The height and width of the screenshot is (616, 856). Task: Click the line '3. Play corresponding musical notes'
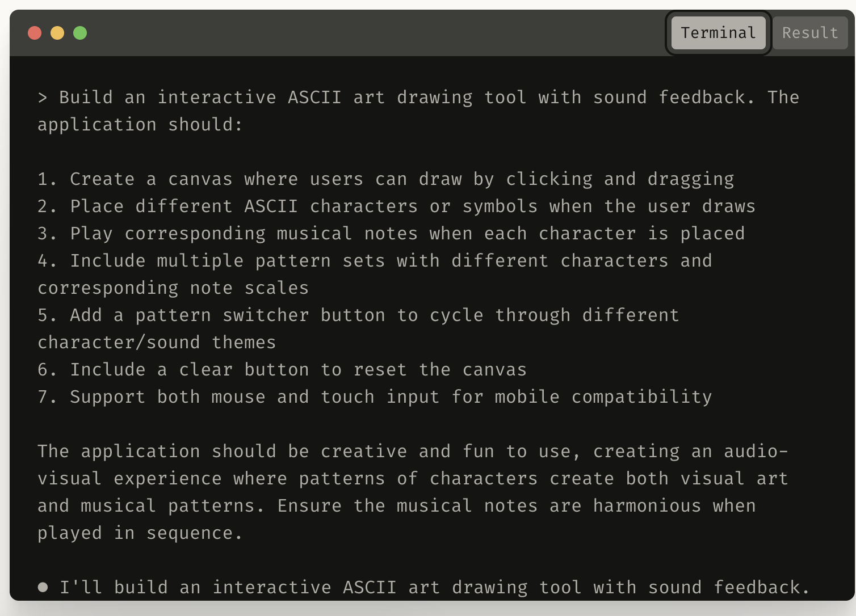click(x=391, y=234)
